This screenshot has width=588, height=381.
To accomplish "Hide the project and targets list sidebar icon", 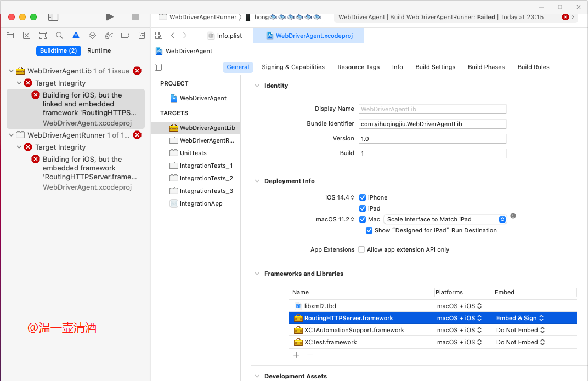I will pyautogui.click(x=159, y=67).
